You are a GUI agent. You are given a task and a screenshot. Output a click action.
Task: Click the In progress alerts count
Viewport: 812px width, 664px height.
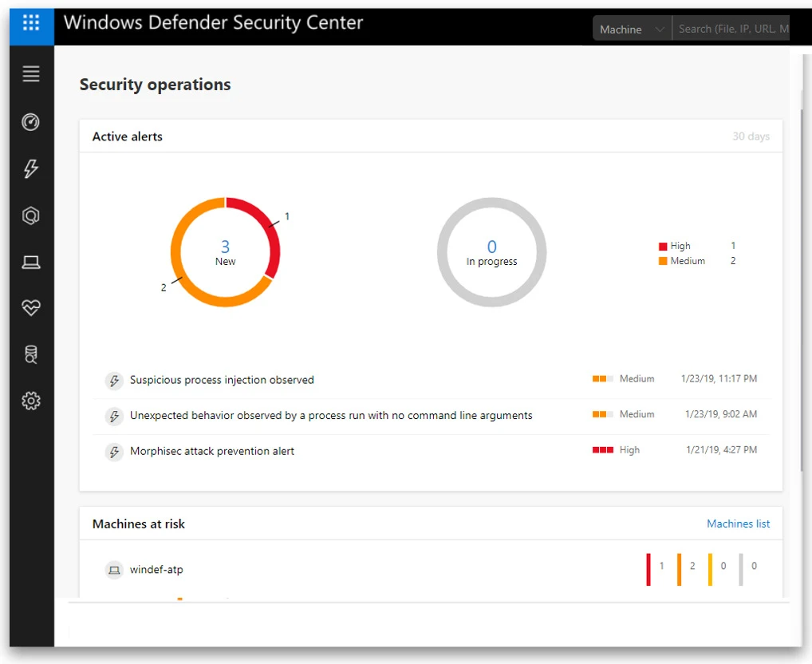[491, 247]
